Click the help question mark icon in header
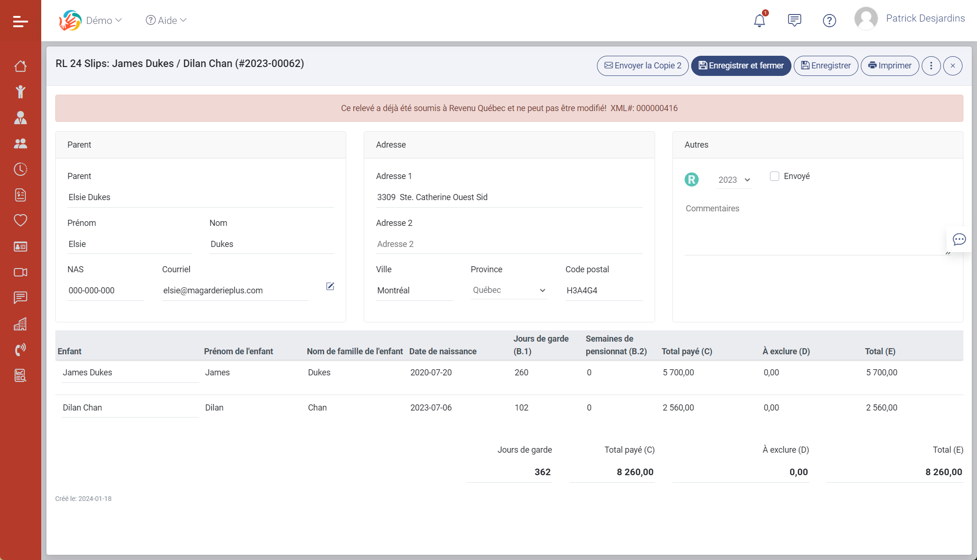The width and height of the screenshot is (977, 560). 829,21
